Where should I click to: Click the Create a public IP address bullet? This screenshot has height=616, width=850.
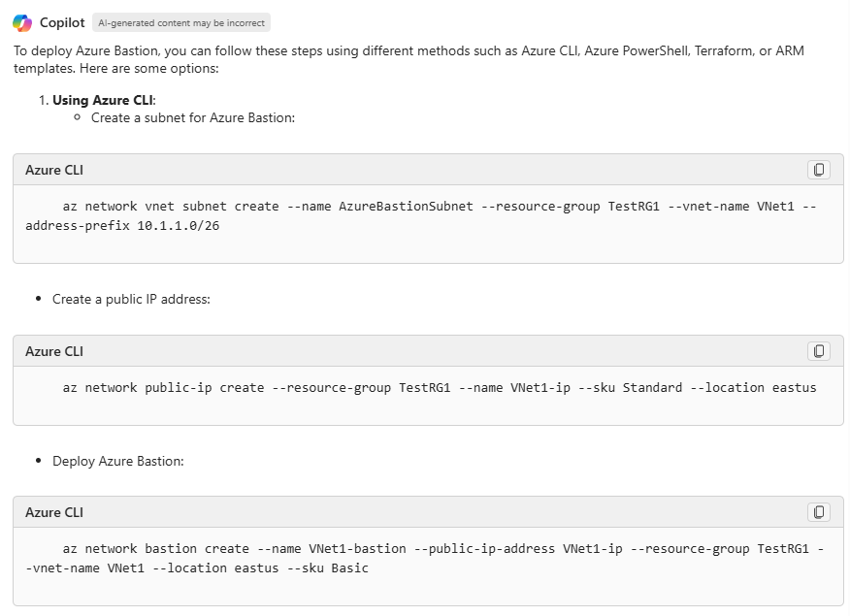(x=131, y=299)
